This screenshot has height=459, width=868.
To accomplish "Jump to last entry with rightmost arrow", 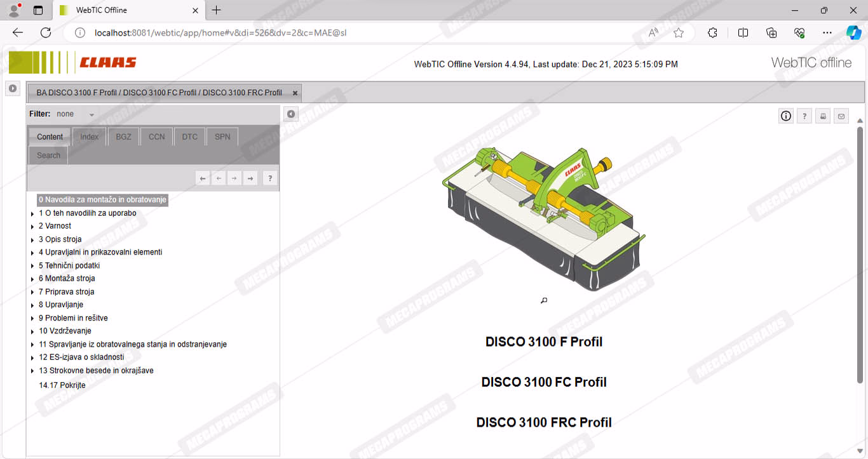I will tap(250, 179).
